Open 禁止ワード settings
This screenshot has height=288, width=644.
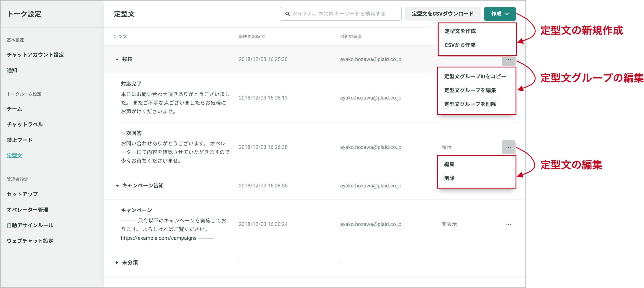(x=19, y=140)
